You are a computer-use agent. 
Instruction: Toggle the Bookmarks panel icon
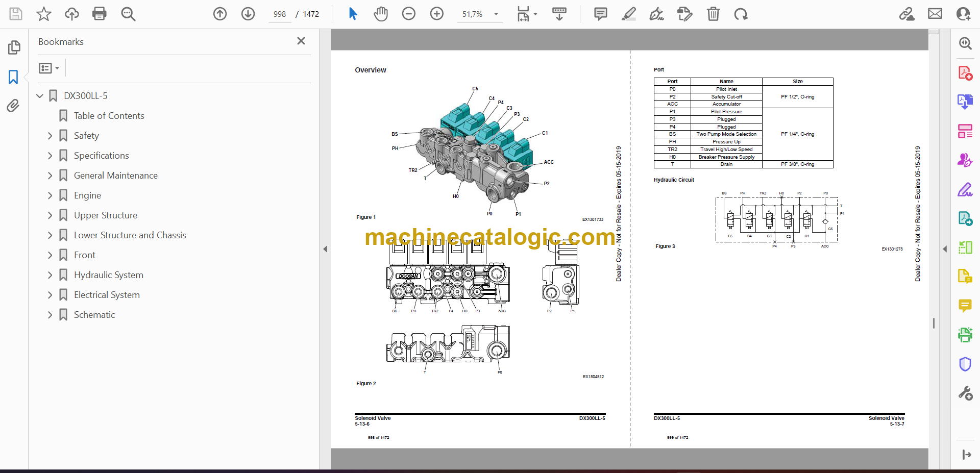coord(14,77)
